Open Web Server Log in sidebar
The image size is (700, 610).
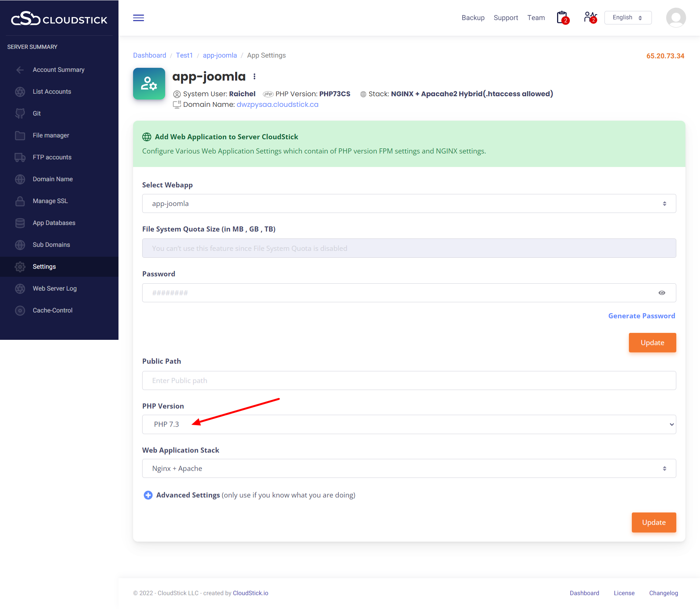pyautogui.click(x=55, y=288)
